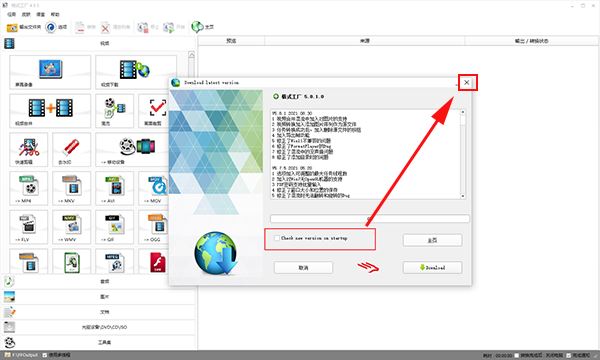Expand the Picture category row
Image resolution: width=600 pixels, height=360 pixels.
coord(99,296)
